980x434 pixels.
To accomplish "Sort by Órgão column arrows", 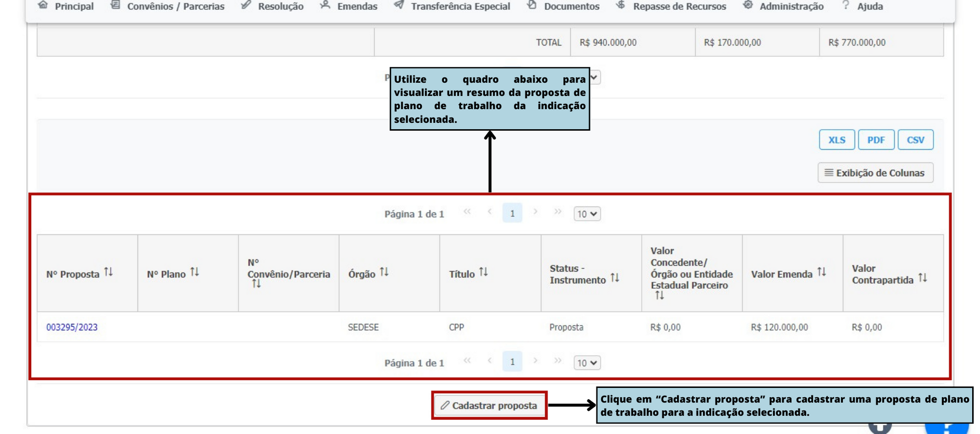I will (384, 272).
